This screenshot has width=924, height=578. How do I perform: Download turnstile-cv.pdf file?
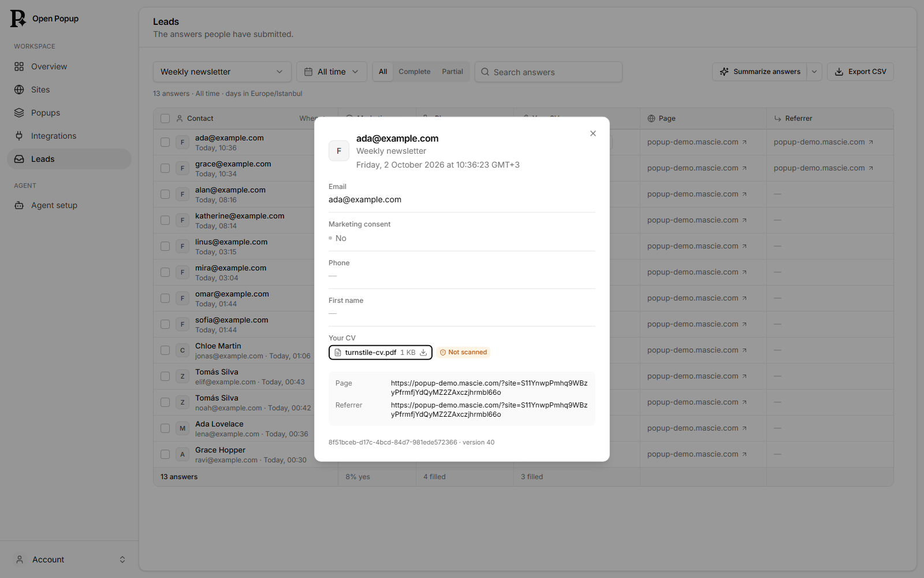pos(380,353)
